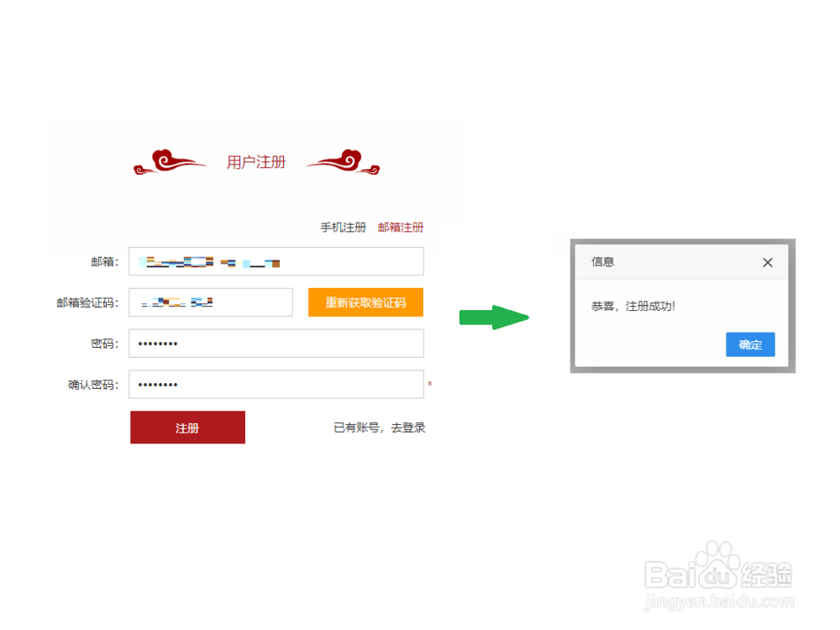
Task: Close the 信息 dialog with X
Action: coord(768,262)
